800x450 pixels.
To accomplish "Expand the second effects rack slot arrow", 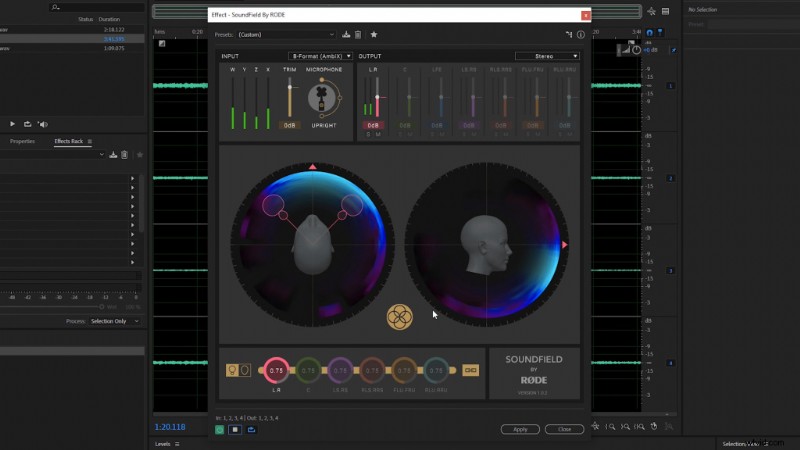I will pyautogui.click(x=133, y=188).
